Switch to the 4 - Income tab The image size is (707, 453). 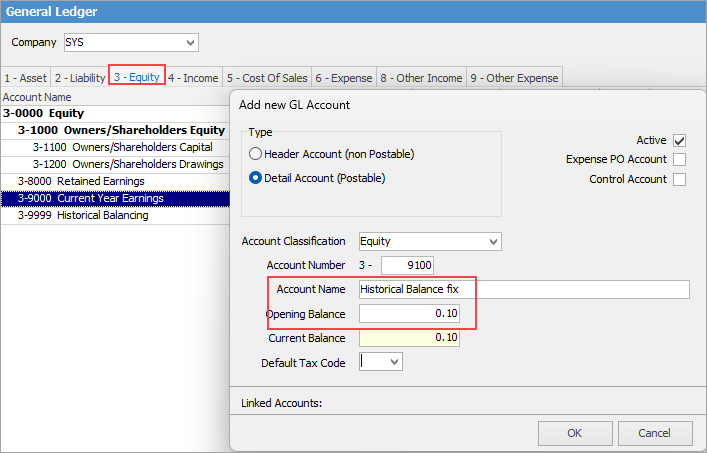point(193,77)
